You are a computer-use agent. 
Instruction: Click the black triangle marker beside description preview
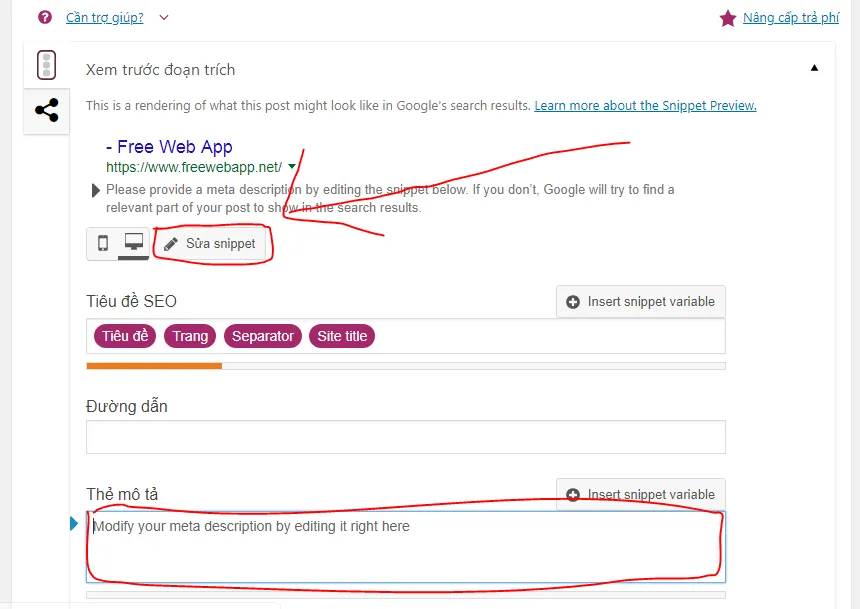(x=95, y=190)
